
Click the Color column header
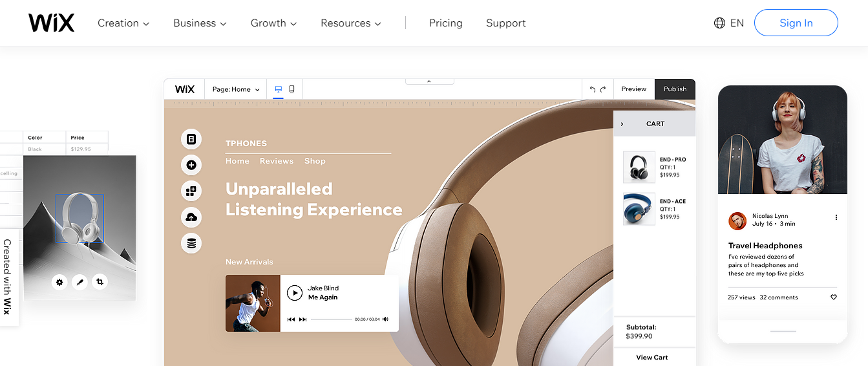click(x=36, y=138)
